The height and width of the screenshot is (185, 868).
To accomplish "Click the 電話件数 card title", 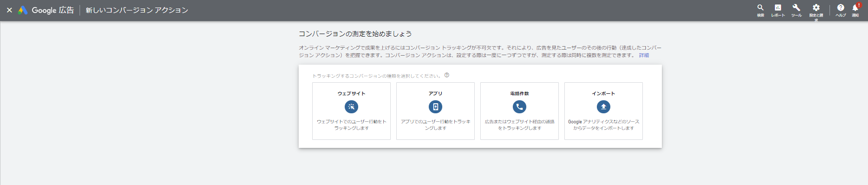I will (x=519, y=93).
